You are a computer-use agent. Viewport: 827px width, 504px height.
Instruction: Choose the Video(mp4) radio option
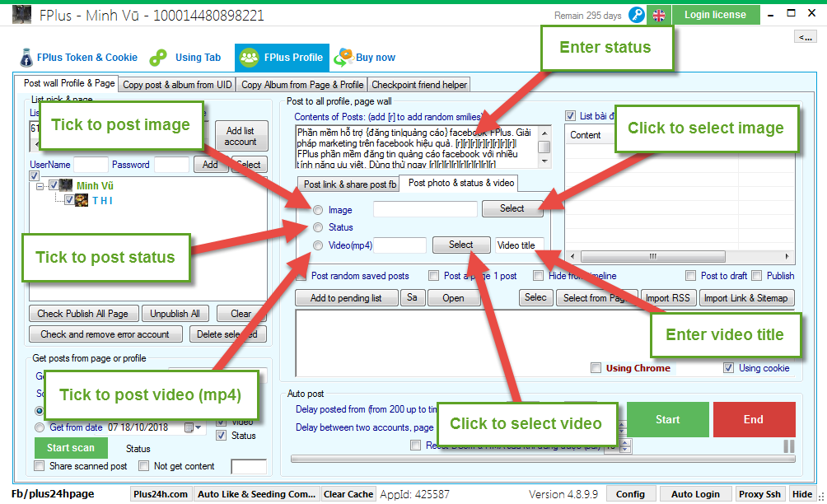318,245
